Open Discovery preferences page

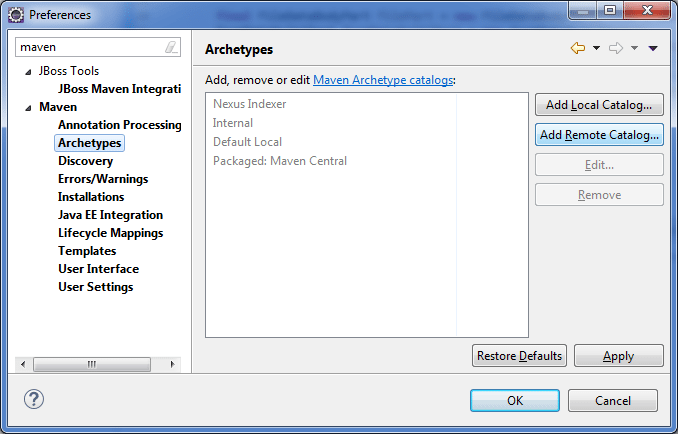86,161
